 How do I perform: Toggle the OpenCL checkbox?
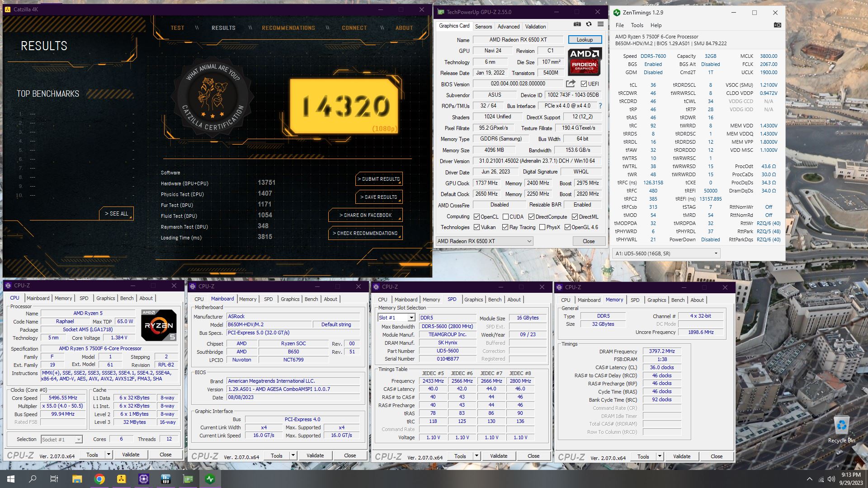(x=476, y=217)
